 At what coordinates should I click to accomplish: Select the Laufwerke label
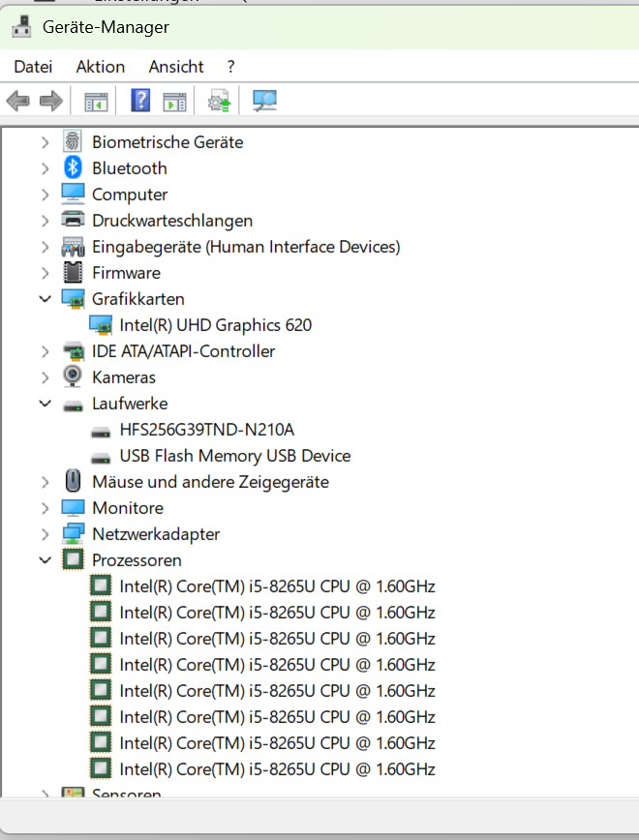point(130,403)
